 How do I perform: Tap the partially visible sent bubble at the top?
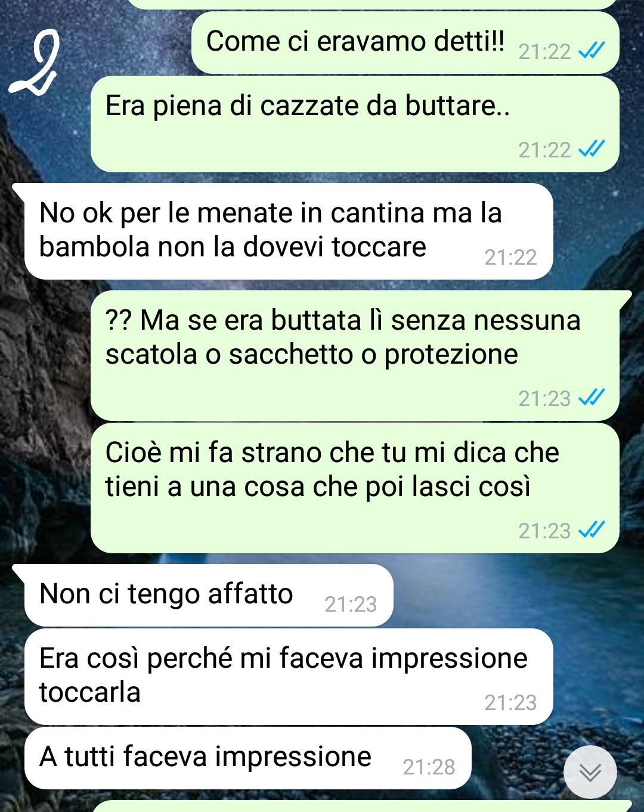tap(373, 4)
